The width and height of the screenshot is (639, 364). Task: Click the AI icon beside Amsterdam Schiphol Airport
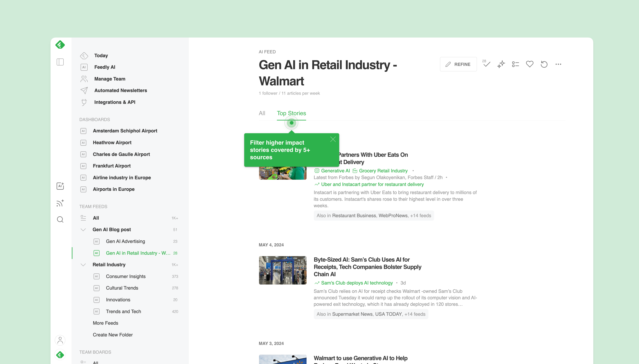click(x=83, y=131)
